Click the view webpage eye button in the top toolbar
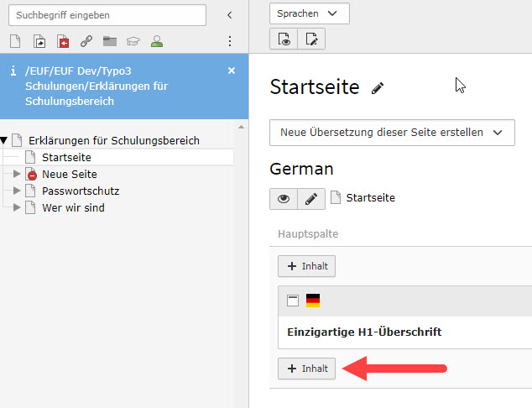The image size is (532, 408). pyautogui.click(x=284, y=39)
